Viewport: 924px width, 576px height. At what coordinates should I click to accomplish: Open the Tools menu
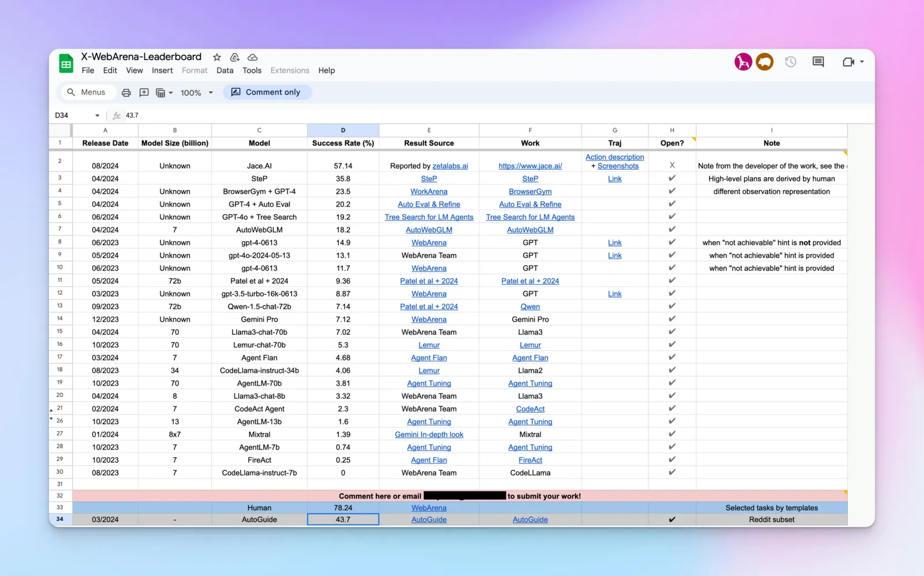[252, 70]
